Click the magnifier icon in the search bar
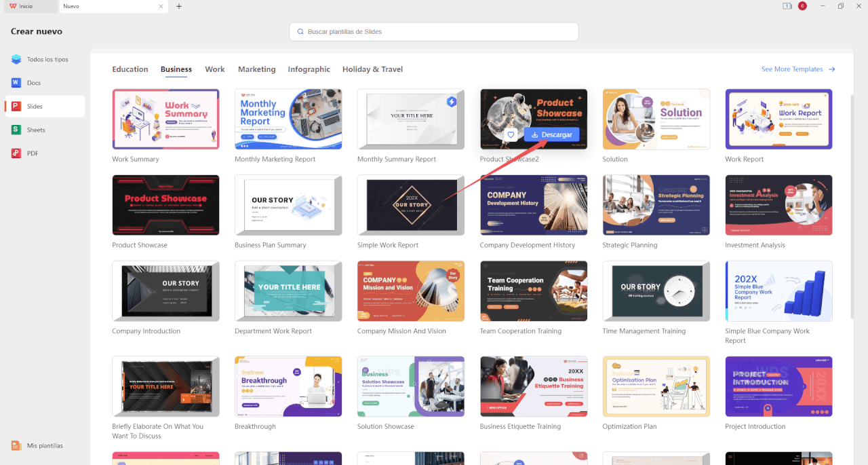The width and height of the screenshot is (868, 465). click(300, 31)
